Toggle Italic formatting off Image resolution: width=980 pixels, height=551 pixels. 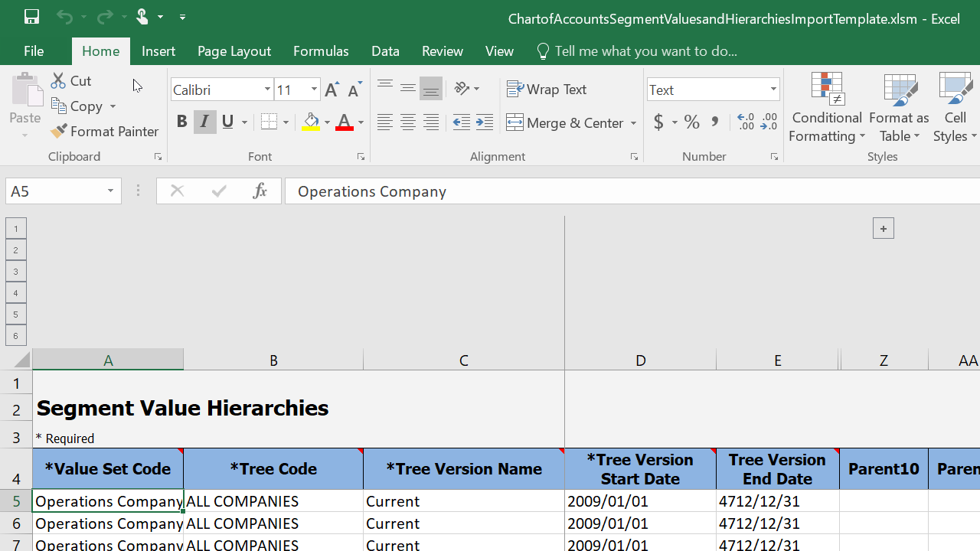tap(204, 122)
